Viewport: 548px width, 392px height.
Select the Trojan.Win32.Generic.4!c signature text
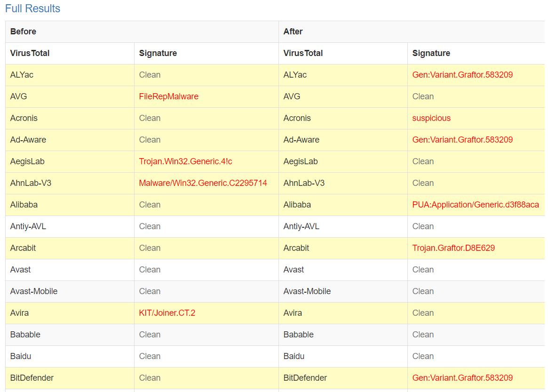[185, 161]
